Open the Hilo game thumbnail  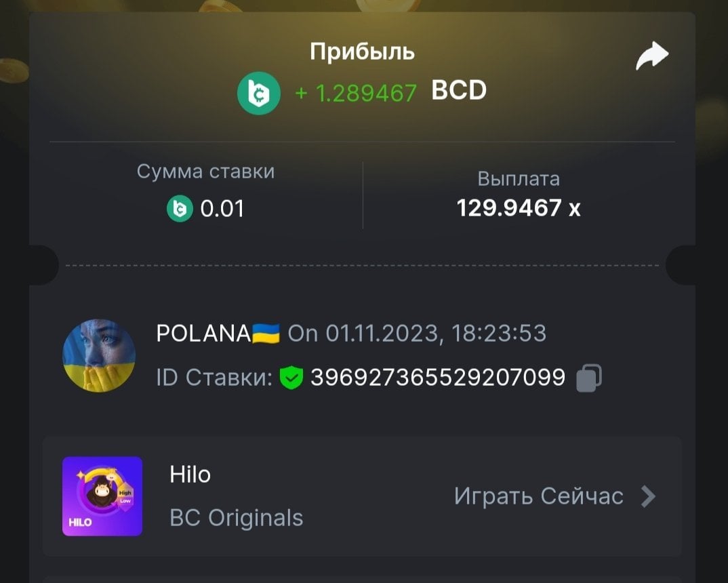[x=102, y=496]
